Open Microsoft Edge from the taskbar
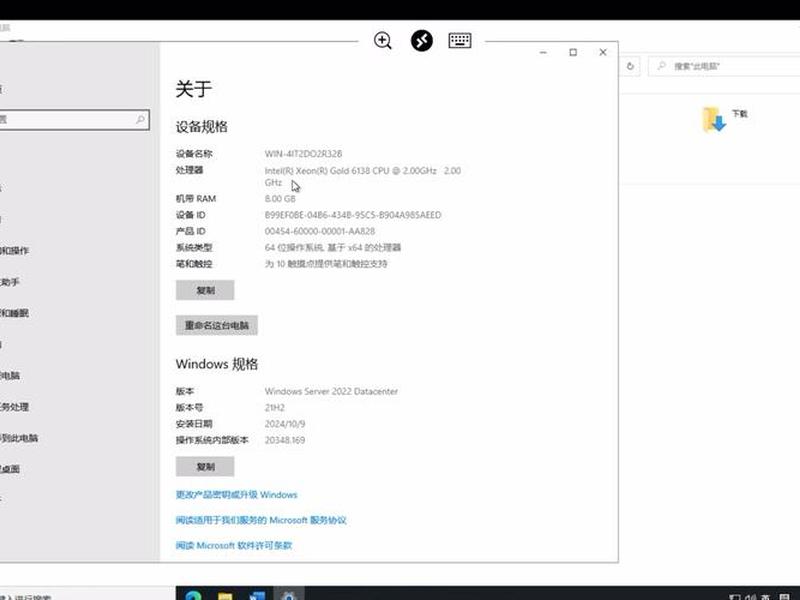Screen dimensions: 800x600 pyautogui.click(x=193, y=595)
